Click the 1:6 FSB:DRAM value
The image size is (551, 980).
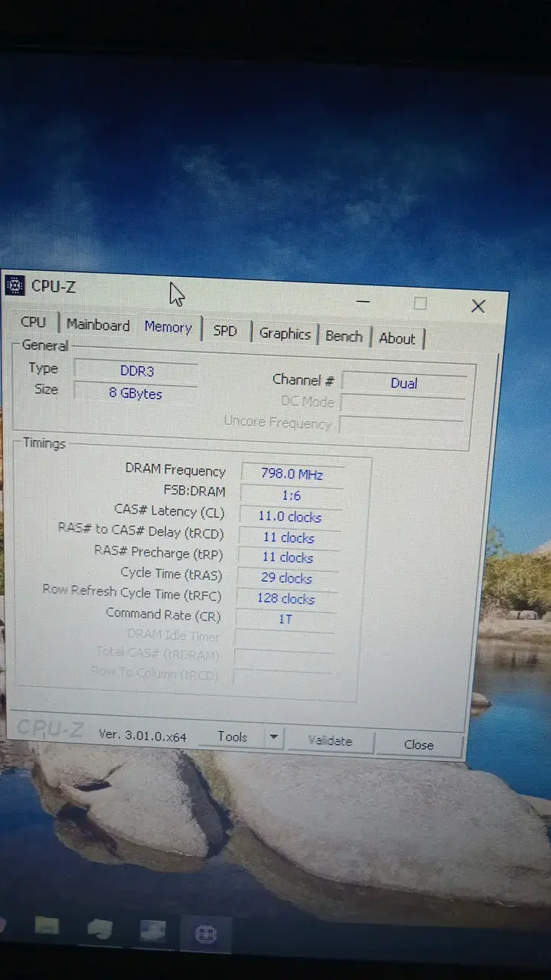291,495
